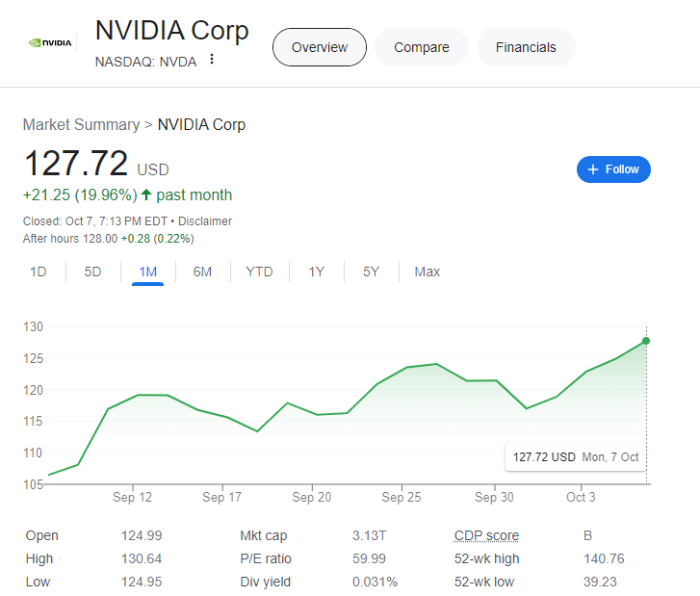Show year-to-date YTD chart
Image resolution: width=700 pixels, height=596 pixels.
259,272
